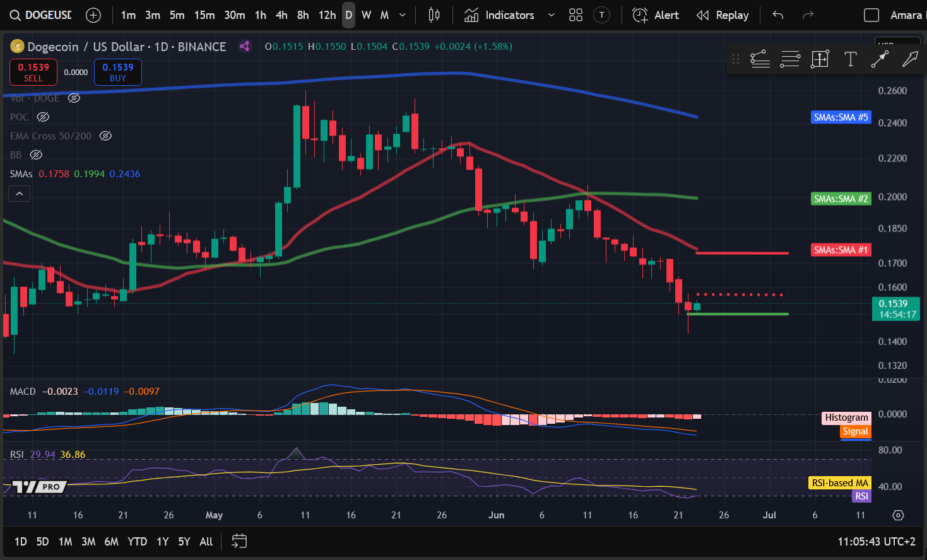Click the green SMAs:SMA #2 label
This screenshot has height=560, width=927.
[841, 199]
